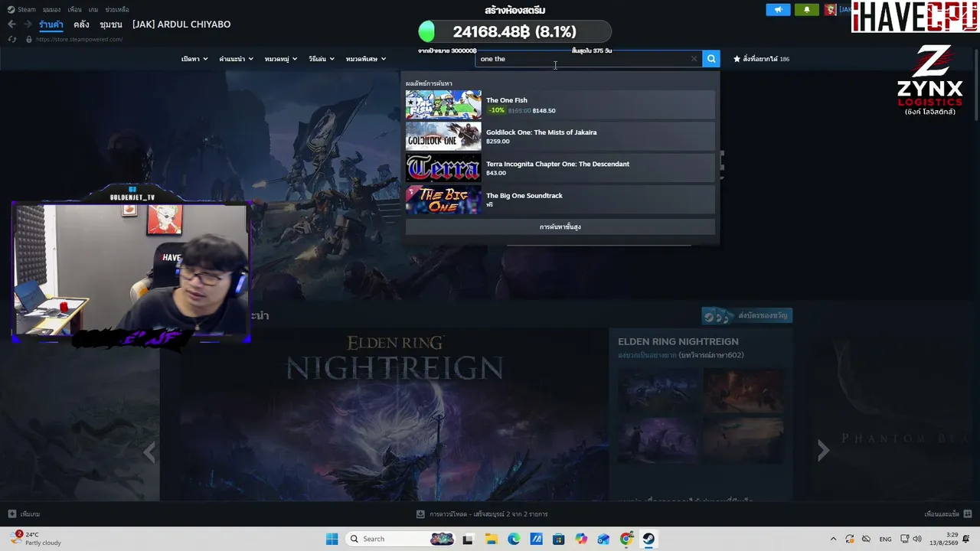This screenshot has height=551, width=980.
Task: Open Microsoft Store from taskbar
Action: click(559, 539)
